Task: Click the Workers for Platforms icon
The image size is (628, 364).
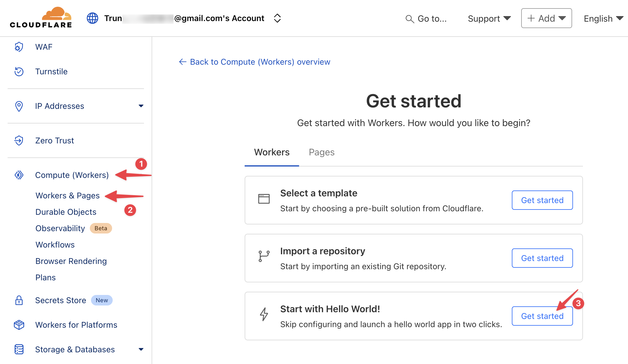Action: pyautogui.click(x=19, y=325)
